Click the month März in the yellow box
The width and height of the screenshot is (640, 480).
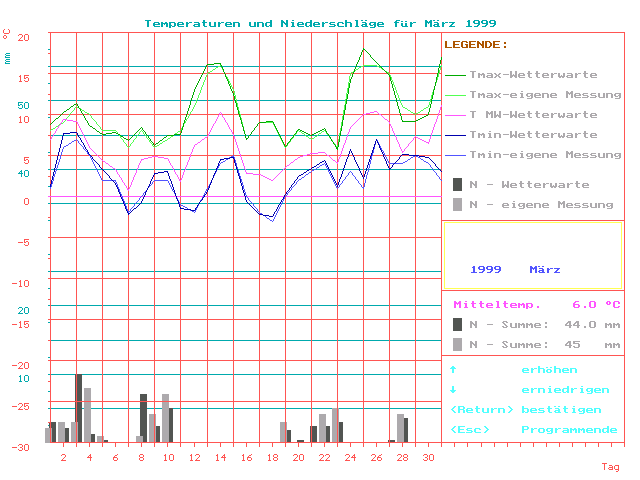pos(545,270)
